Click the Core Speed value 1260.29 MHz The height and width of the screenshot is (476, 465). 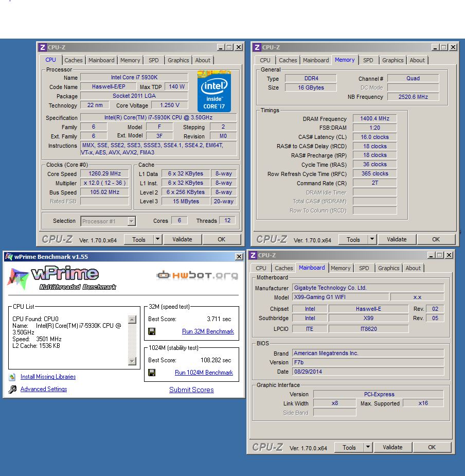pos(104,173)
